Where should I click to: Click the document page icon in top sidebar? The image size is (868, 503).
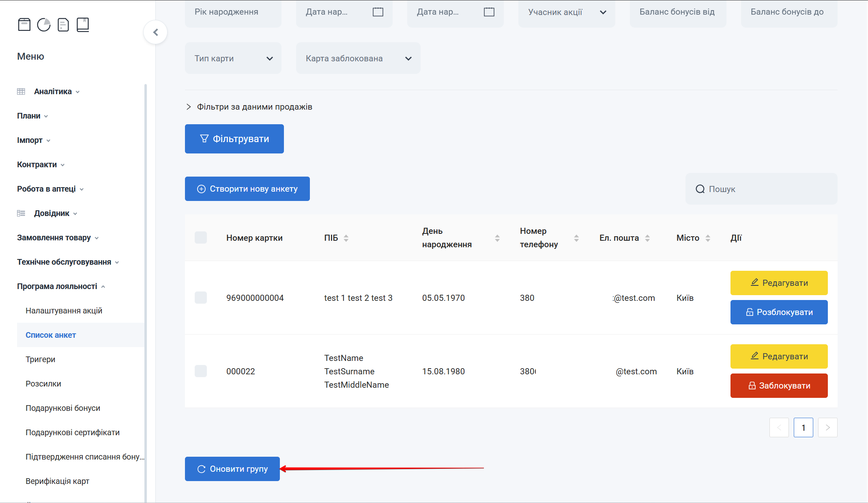point(63,25)
